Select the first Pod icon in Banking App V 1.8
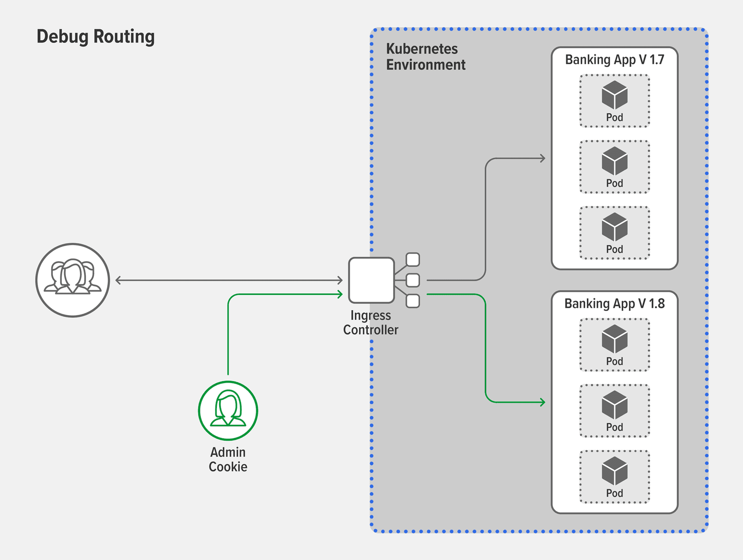 [x=614, y=339]
